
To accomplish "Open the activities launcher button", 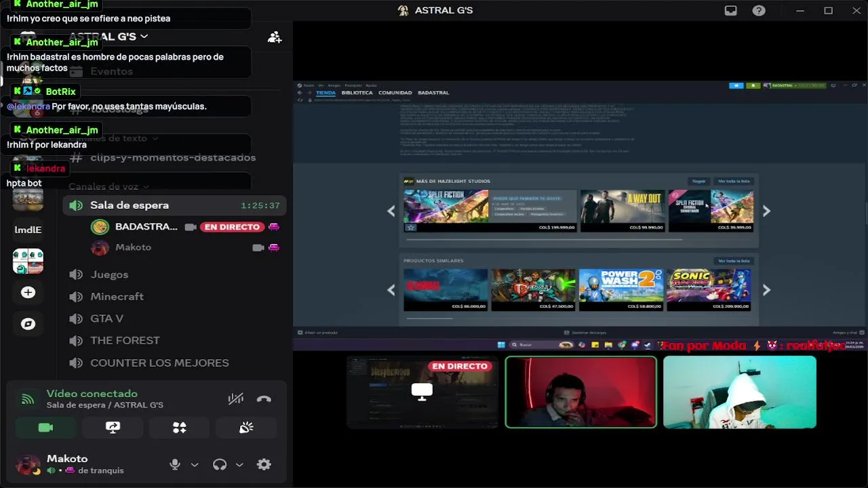I will [x=180, y=428].
